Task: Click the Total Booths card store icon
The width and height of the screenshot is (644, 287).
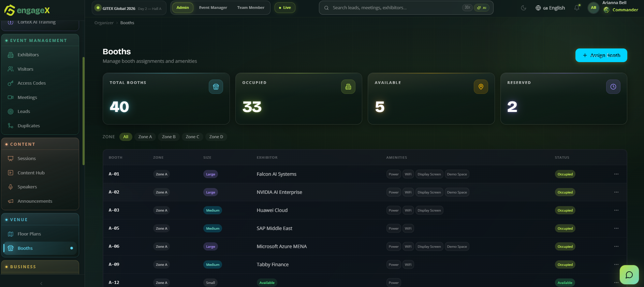Action: coord(216,87)
